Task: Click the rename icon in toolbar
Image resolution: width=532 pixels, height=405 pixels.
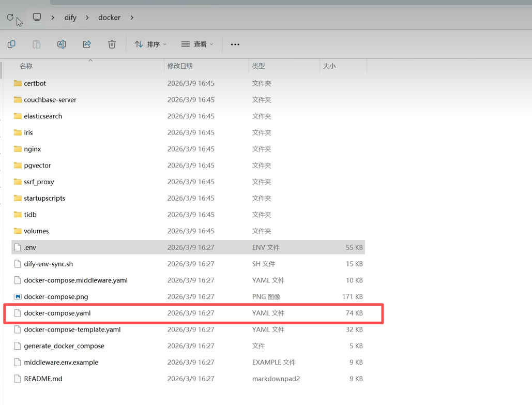Action: pos(62,44)
